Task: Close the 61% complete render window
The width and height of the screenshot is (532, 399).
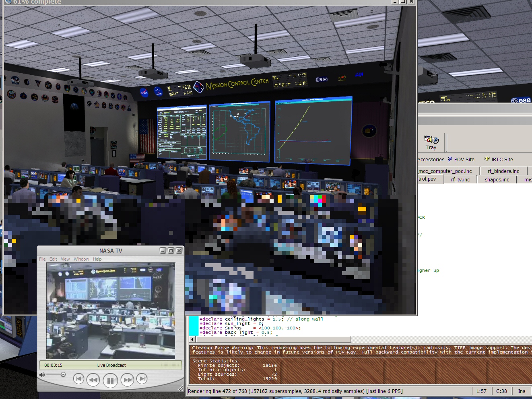Action: pos(411,2)
